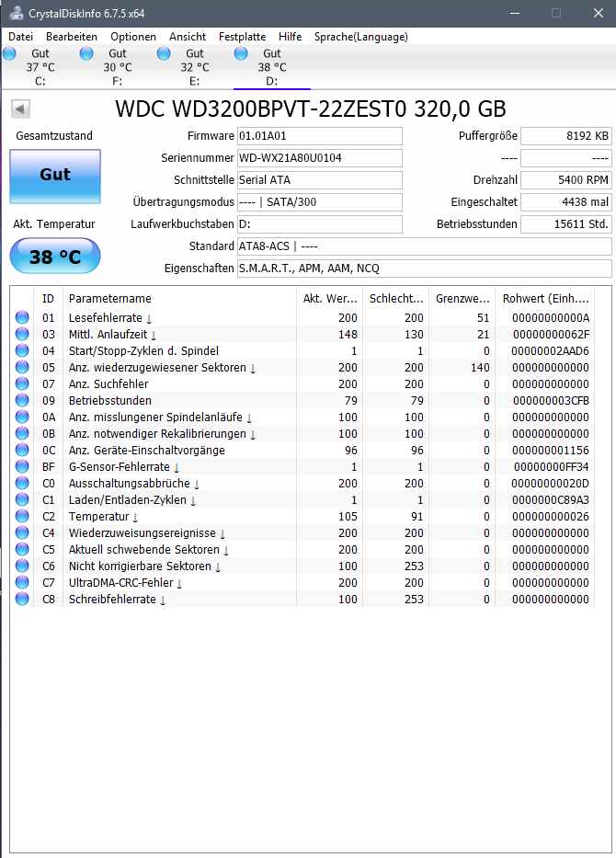
Task: Click status orb for Ausschaltungsabbrüche row
Action: (x=22, y=483)
